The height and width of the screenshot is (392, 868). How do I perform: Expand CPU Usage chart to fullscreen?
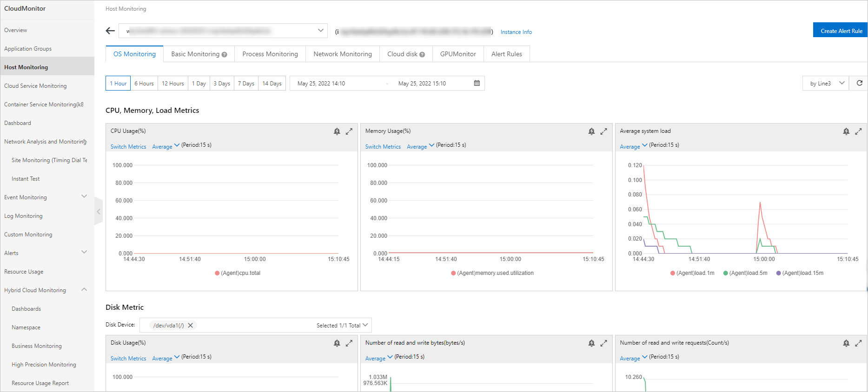pos(349,131)
